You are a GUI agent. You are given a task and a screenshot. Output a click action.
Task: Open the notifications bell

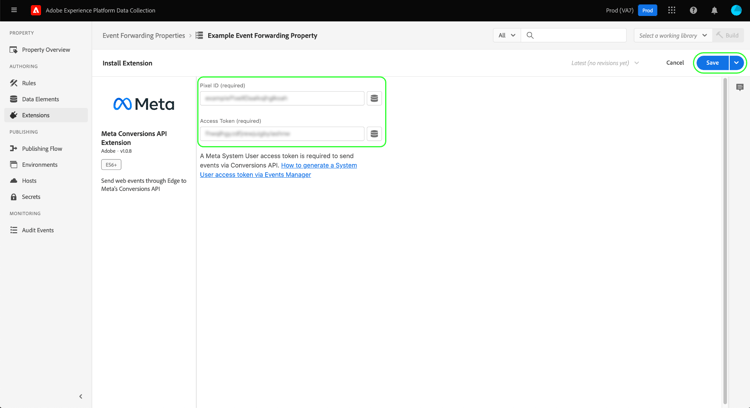tap(714, 10)
